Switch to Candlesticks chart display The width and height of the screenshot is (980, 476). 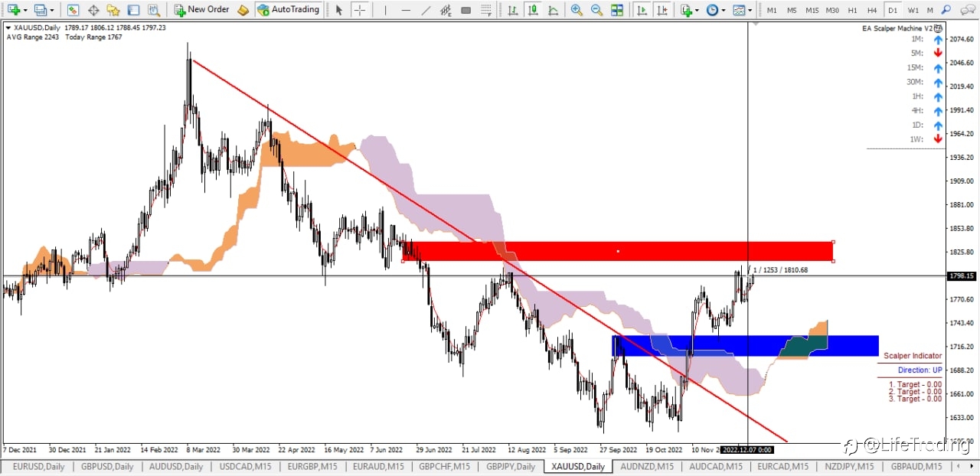(532, 10)
